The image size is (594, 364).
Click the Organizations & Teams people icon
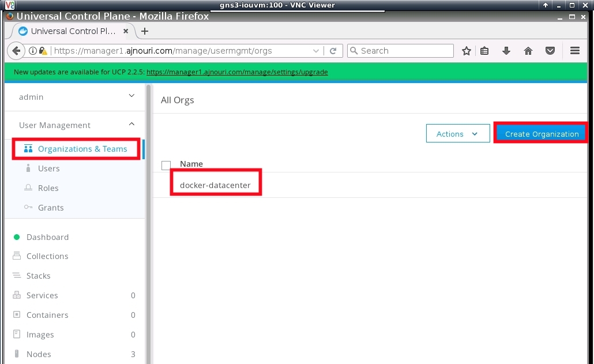(28, 148)
